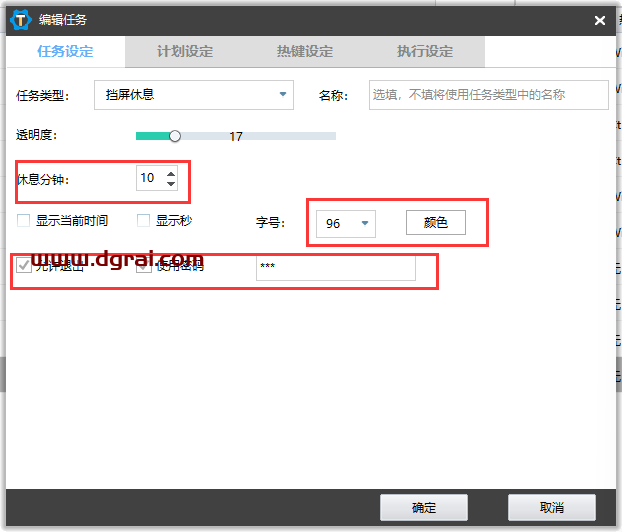Close the 编辑任务 dialog

pos(600,20)
